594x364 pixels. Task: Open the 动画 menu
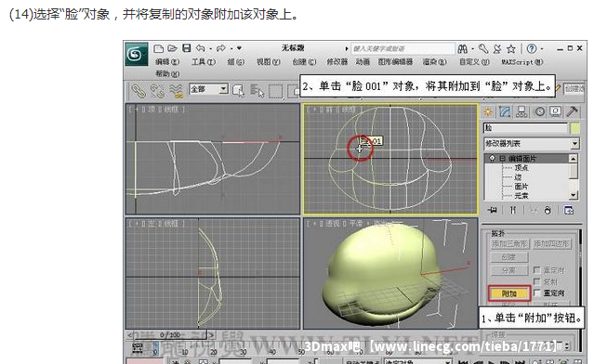(x=363, y=61)
